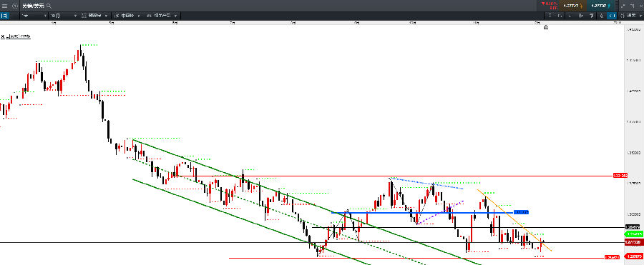
Task: Click the circular info icon beside the menu
Action: [x=15, y=6]
